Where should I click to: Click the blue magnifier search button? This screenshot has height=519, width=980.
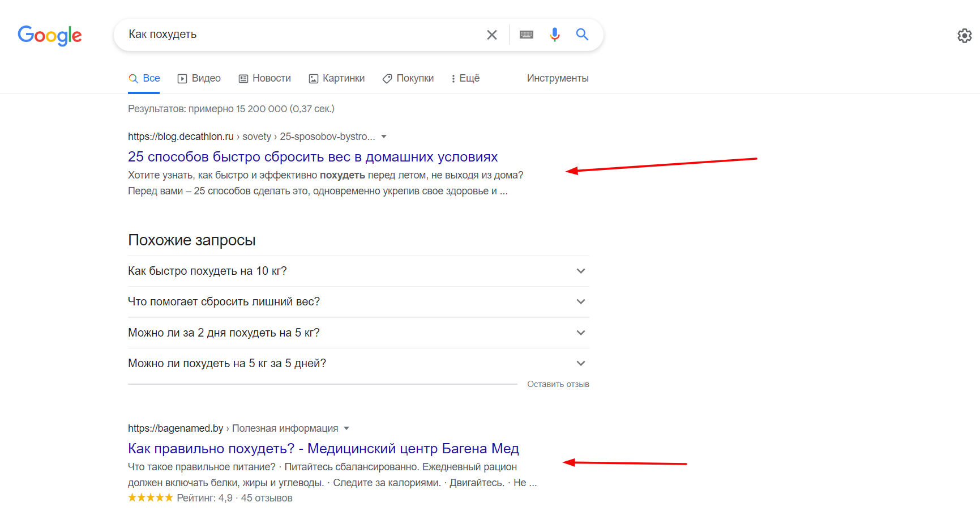582,35
